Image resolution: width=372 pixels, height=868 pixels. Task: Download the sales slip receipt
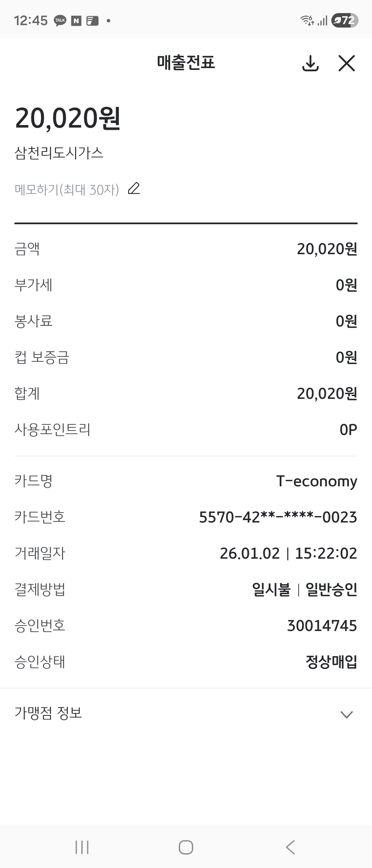pyautogui.click(x=310, y=63)
